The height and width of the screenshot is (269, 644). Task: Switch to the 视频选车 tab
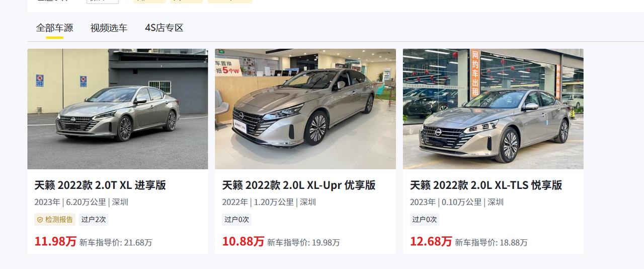[109, 28]
